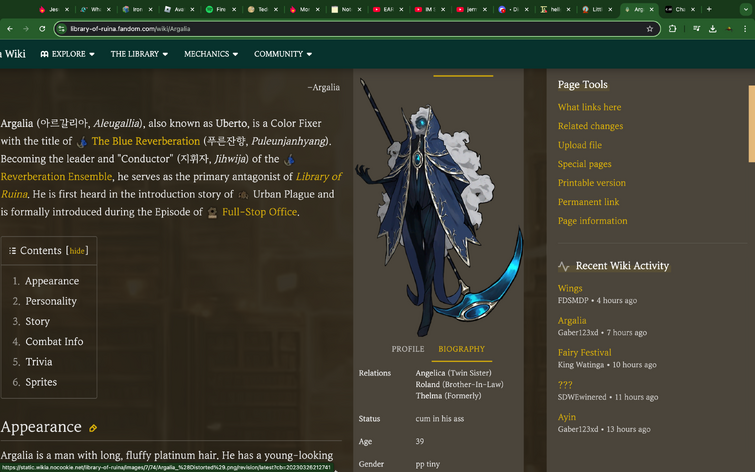Edit the Appearance section pencil icon
This screenshot has width=755, height=472.
tap(93, 428)
